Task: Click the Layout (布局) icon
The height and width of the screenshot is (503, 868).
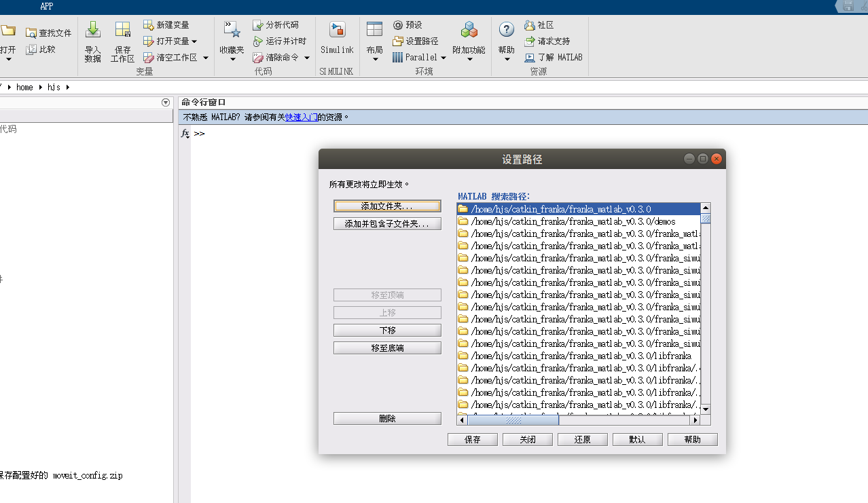Action: click(x=375, y=29)
